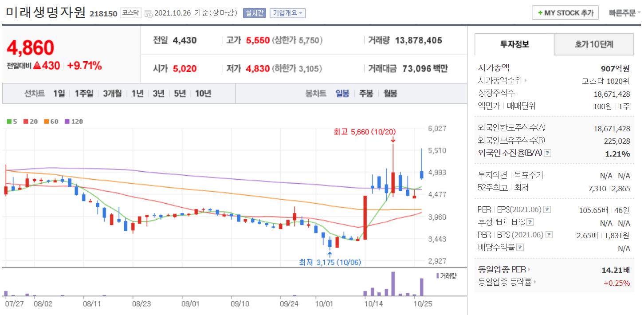The height and width of the screenshot is (315, 644).
Task: Open the 동일업종 PER link
Action: 503,269
